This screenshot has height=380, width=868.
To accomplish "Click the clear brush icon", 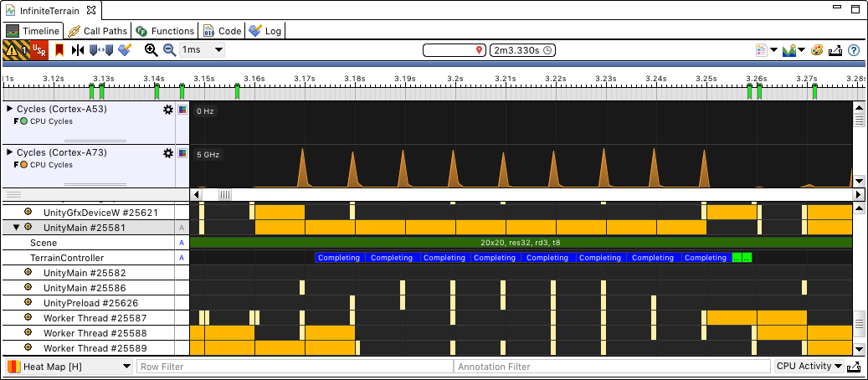I will 125,50.
